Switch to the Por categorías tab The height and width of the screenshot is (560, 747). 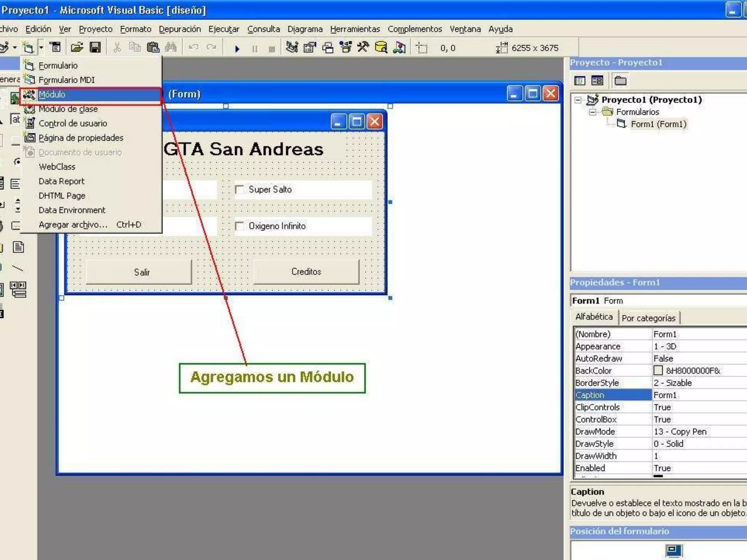648,318
